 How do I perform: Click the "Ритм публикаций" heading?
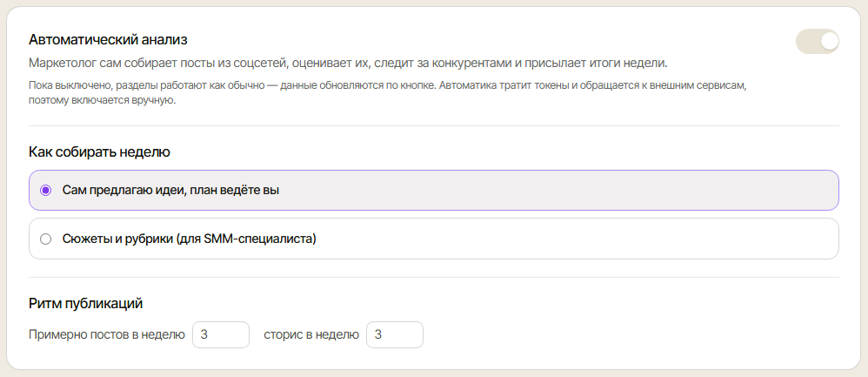(86, 304)
